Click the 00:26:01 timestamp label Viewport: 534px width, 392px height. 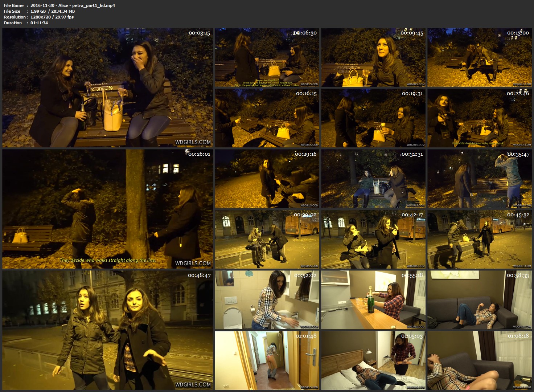coord(199,154)
